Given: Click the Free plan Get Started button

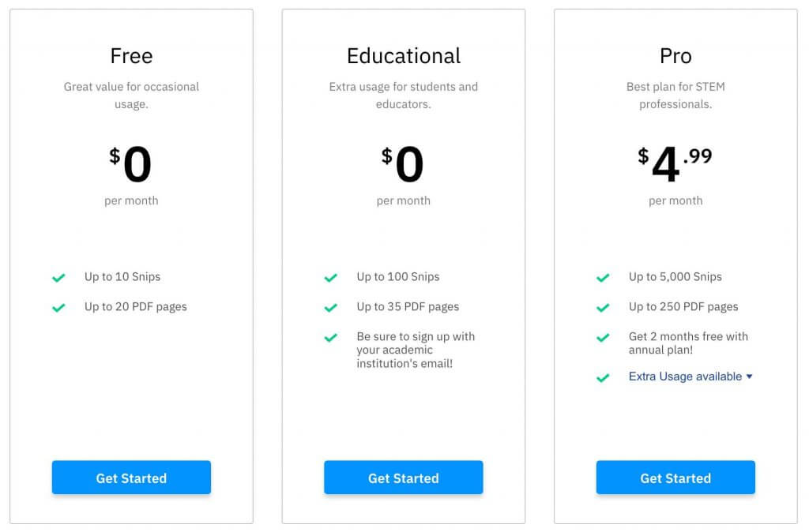Looking at the screenshot, I should click(131, 478).
